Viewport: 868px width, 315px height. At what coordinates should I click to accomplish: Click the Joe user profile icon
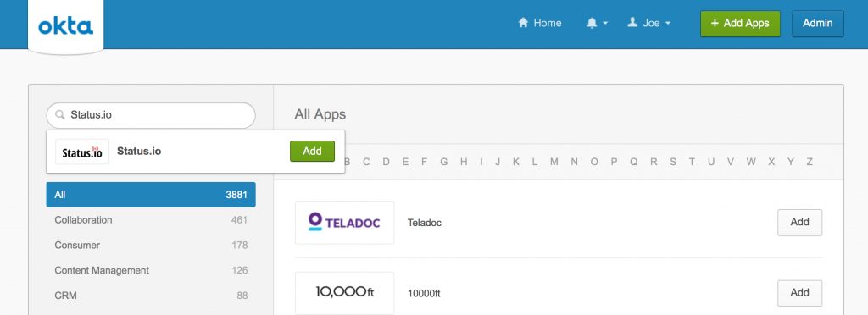pyautogui.click(x=632, y=23)
